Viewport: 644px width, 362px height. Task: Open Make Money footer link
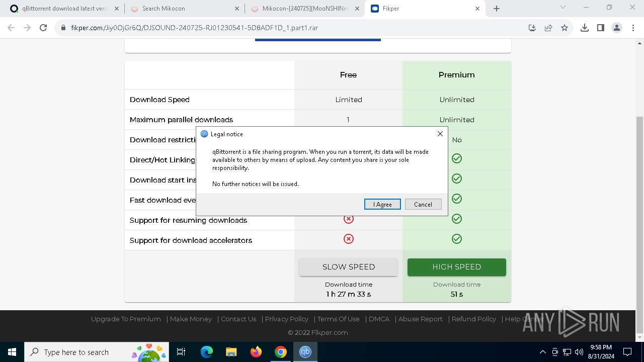pyautogui.click(x=191, y=319)
